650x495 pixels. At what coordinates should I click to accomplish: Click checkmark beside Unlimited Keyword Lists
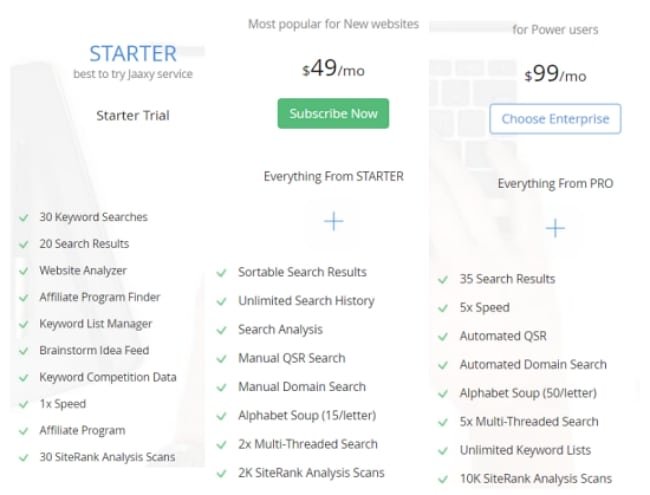pos(443,451)
